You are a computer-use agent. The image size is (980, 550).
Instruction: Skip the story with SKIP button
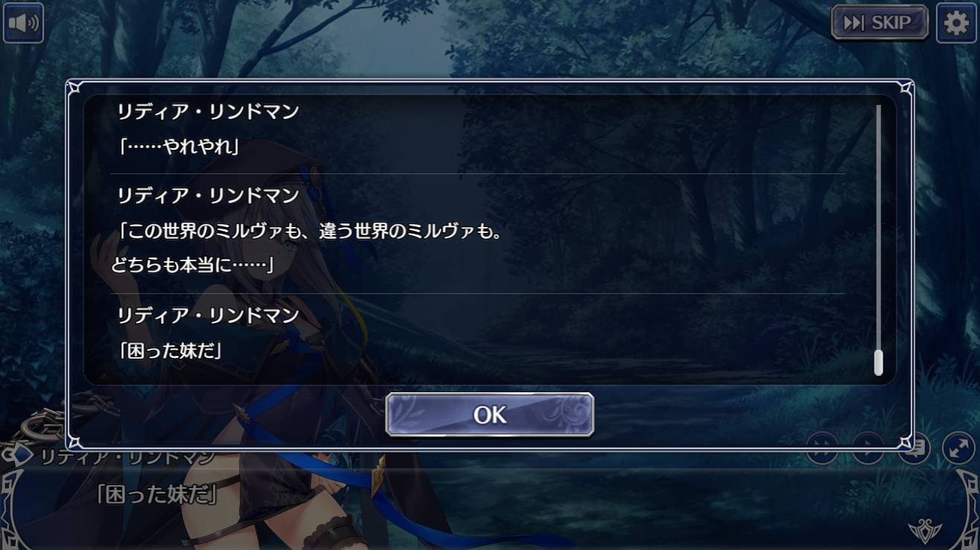(x=879, y=22)
